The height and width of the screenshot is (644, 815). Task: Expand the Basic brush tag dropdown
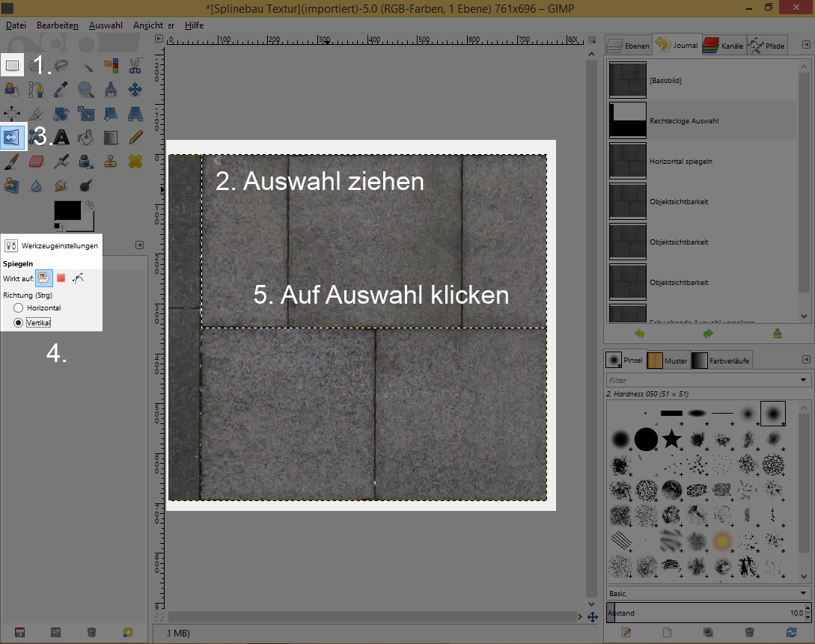803,593
